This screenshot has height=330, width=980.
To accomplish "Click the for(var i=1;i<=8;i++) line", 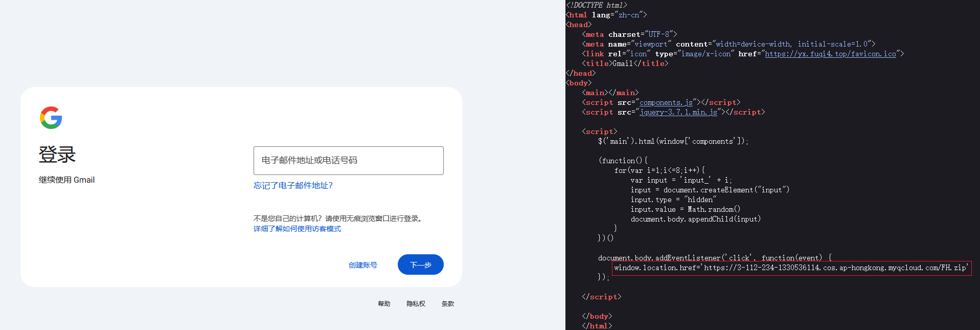I will [x=659, y=170].
